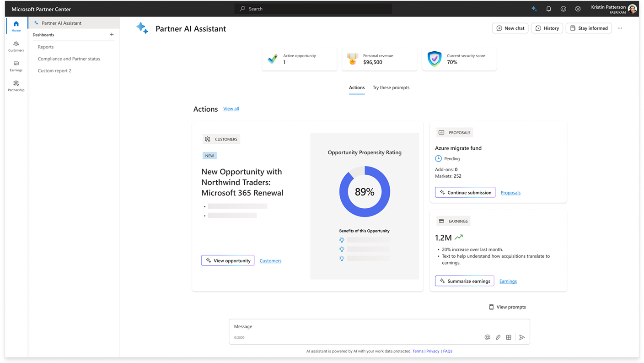Viewport: 644px width, 363px height.
Task: Click Summarize earnings button
Action: (x=464, y=281)
